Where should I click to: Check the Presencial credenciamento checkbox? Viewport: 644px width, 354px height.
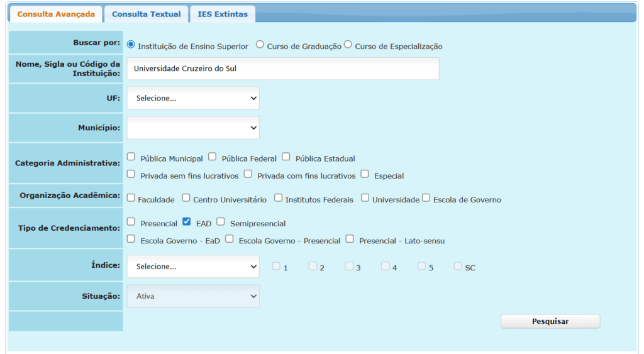point(131,221)
